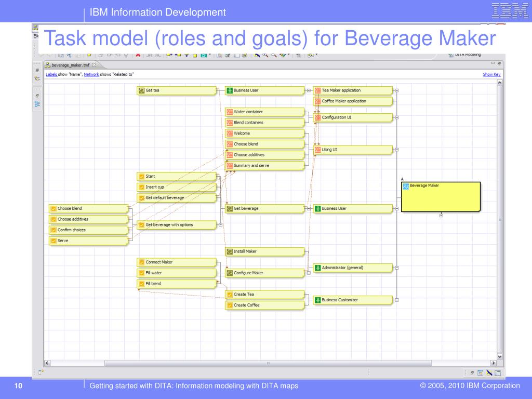Click the Confirm choices task icon
Image resolution: width=532 pixels, height=399 pixels.
coord(54,230)
